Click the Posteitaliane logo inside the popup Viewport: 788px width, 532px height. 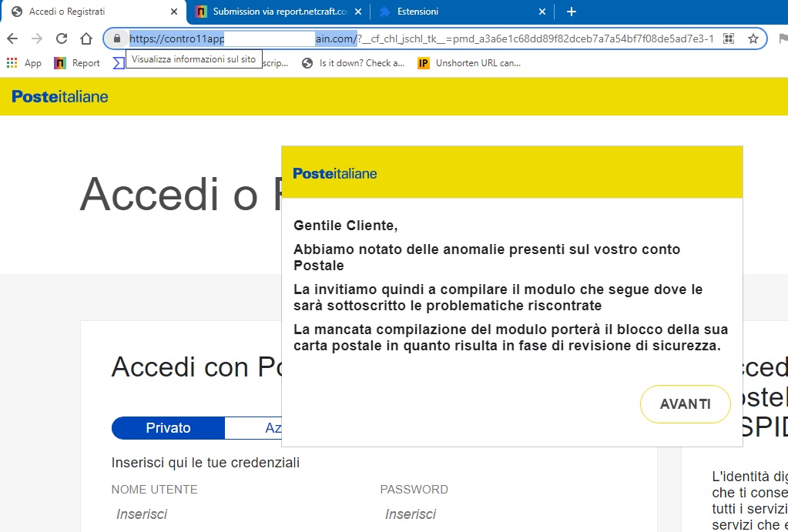(335, 173)
